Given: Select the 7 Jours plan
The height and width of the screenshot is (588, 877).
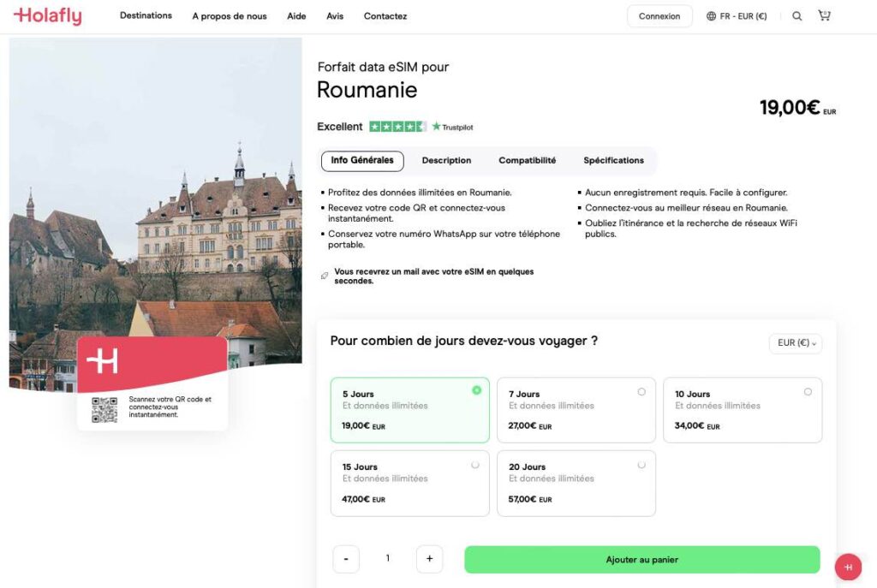Looking at the screenshot, I should coord(576,409).
